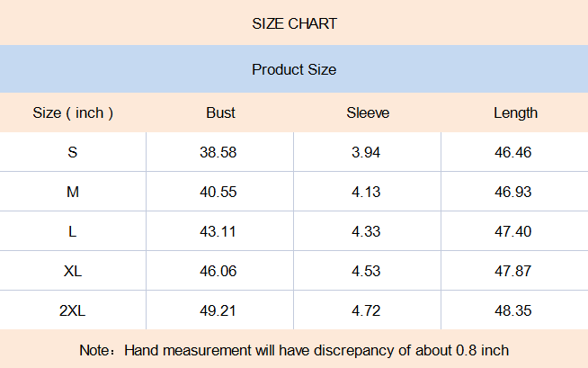
Task: Click the L size row label
Action: pos(72,231)
